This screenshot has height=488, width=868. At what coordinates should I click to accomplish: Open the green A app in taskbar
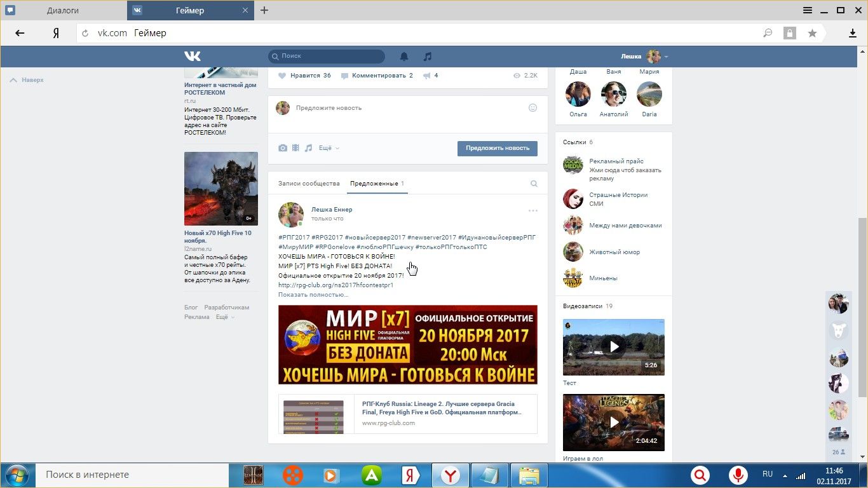[371, 475]
